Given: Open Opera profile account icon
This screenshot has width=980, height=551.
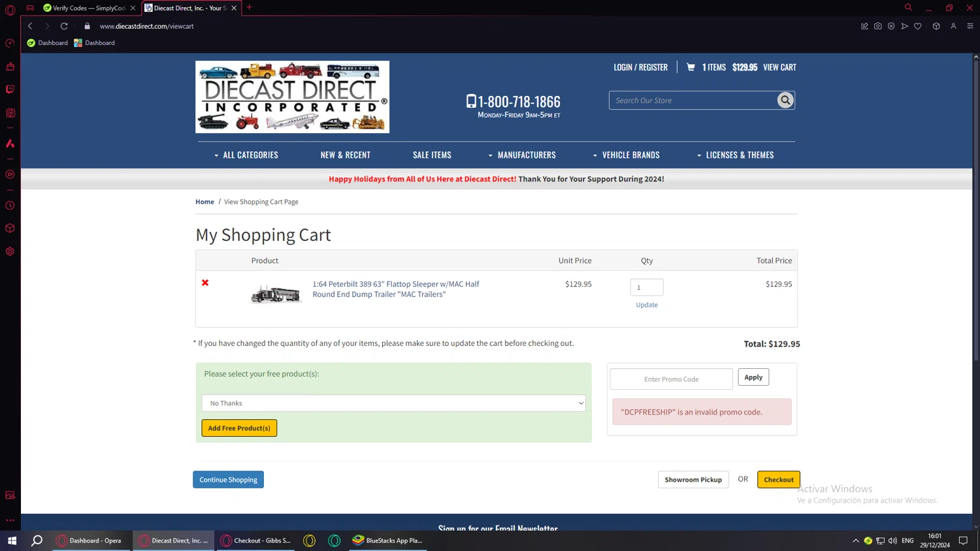Looking at the screenshot, I should (953, 26).
